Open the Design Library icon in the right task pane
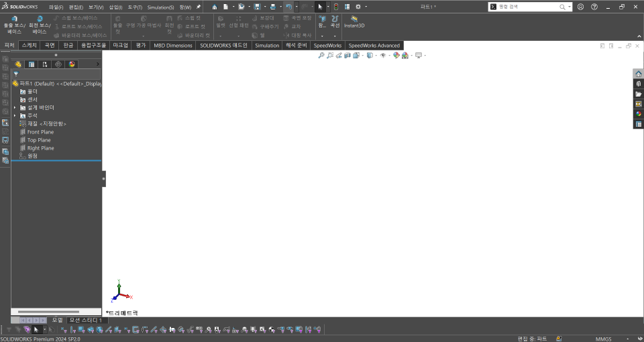Screen dimensions: 644x342 click(638, 84)
